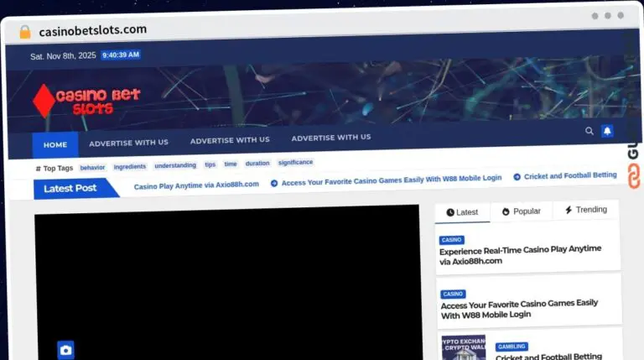Open the HOME menu item
This screenshot has width=644, height=360.
55,144
